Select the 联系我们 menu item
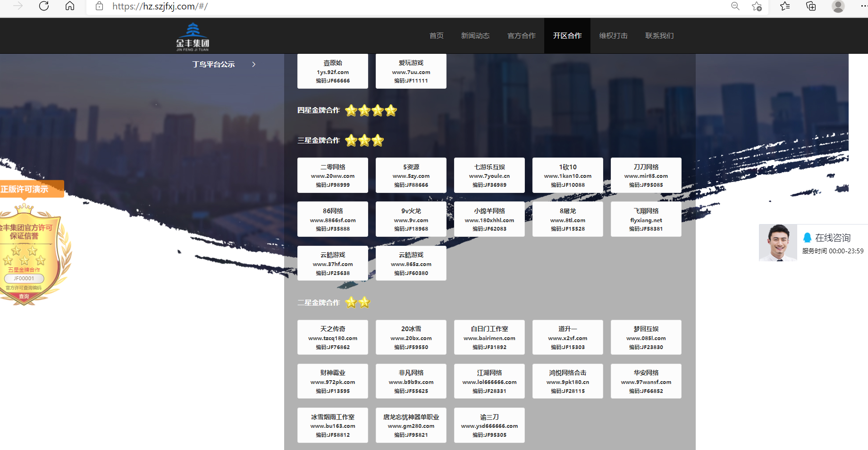Image resolution: width=868 pixels, height=450 pixels. pyautogui.click(x=659, y=36)
